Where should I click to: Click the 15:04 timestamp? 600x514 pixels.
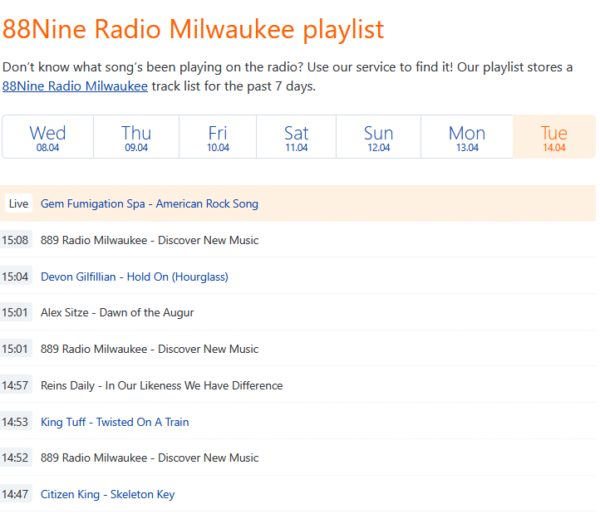pyautogui.click(x=15, y=277)
